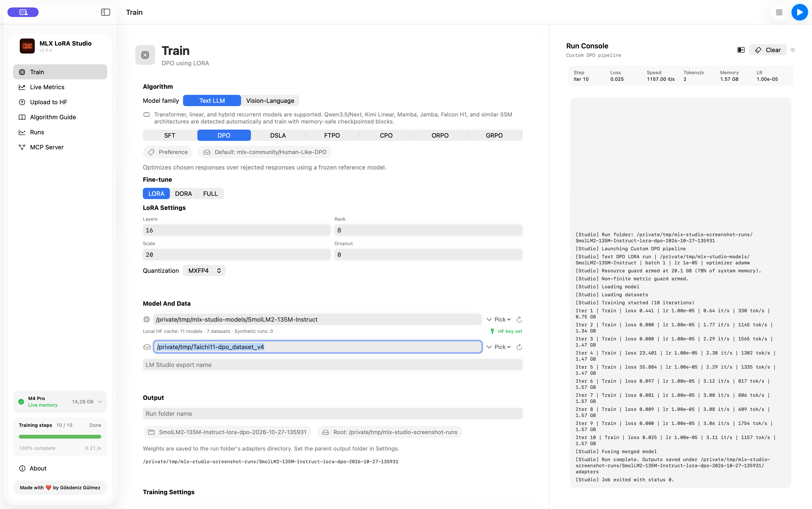Select the DSLA algorithm
The height and width of the screenshot is (509, 812).
(278, 135)
